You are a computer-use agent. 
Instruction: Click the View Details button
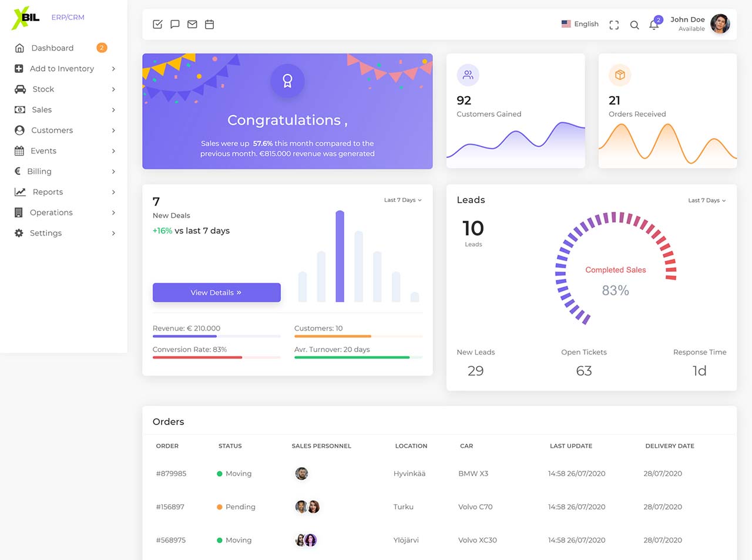click(217, 292)
